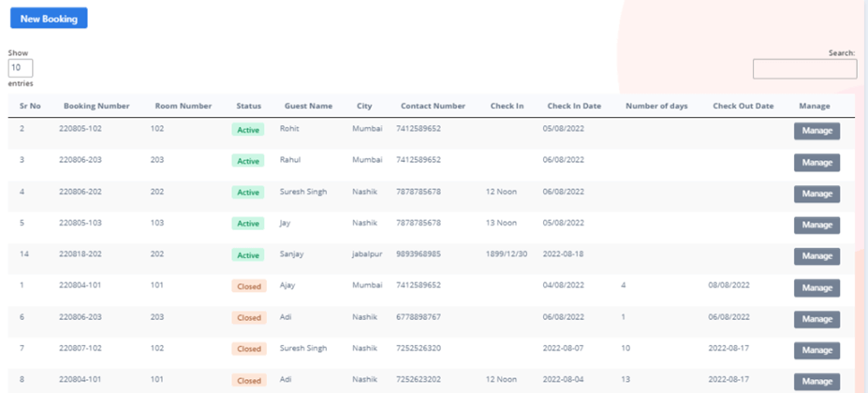Sort by Booking Number column header

(96, 106)
